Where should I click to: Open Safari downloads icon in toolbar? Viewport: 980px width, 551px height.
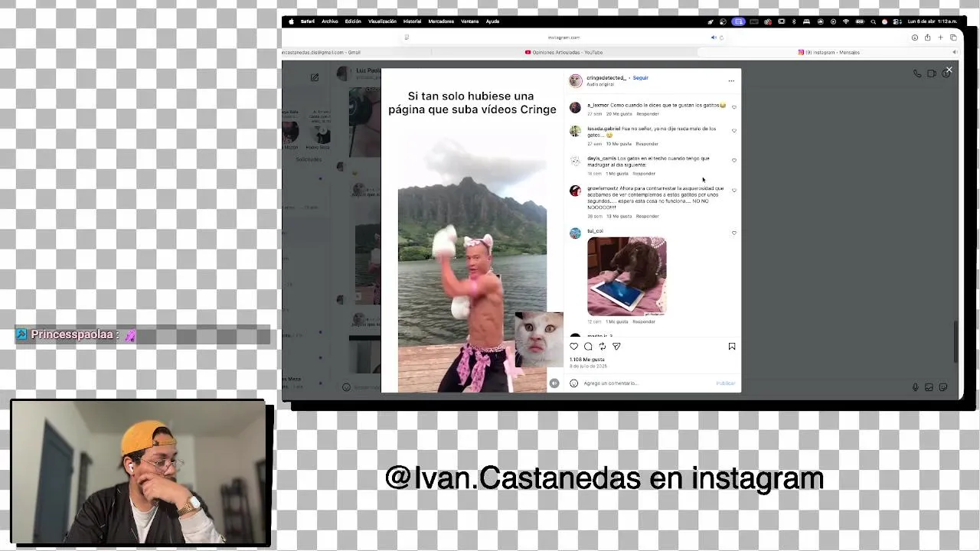click(x=914, y=37)
